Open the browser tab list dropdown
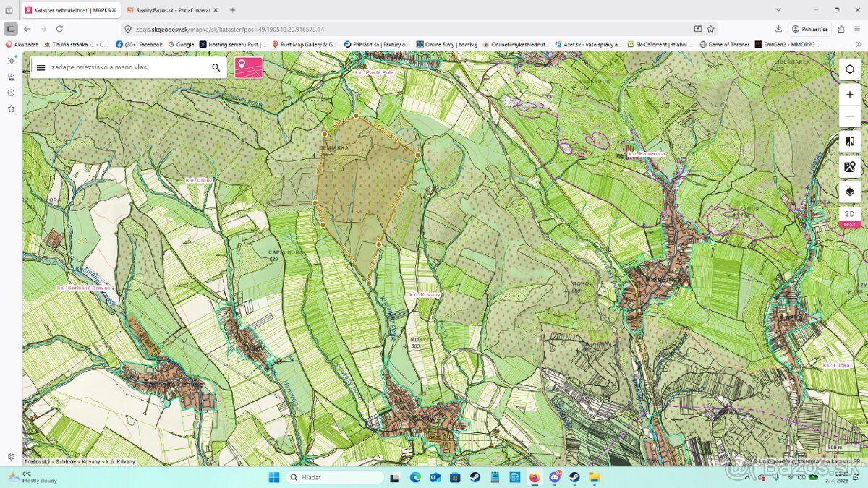 pyautogui.click(x=778, y=10)
